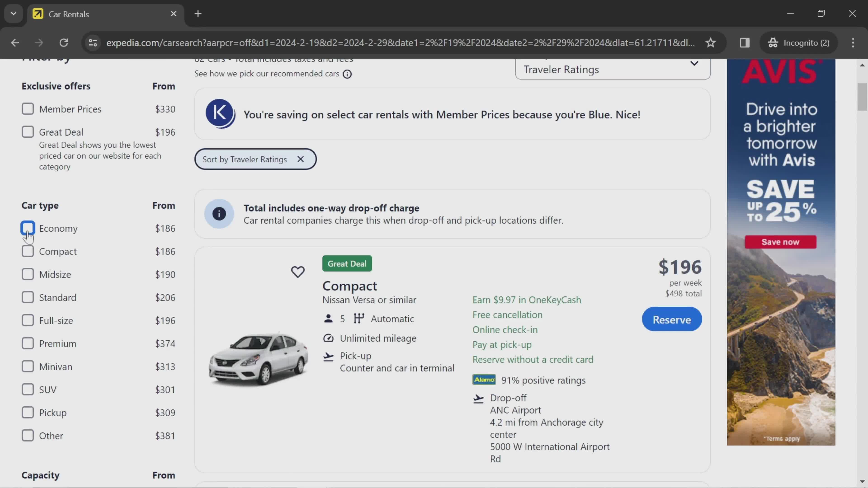Check the Full-size car type
Image resolution: width=868 pixels, height=488 pixels.
tap(28, 320)
